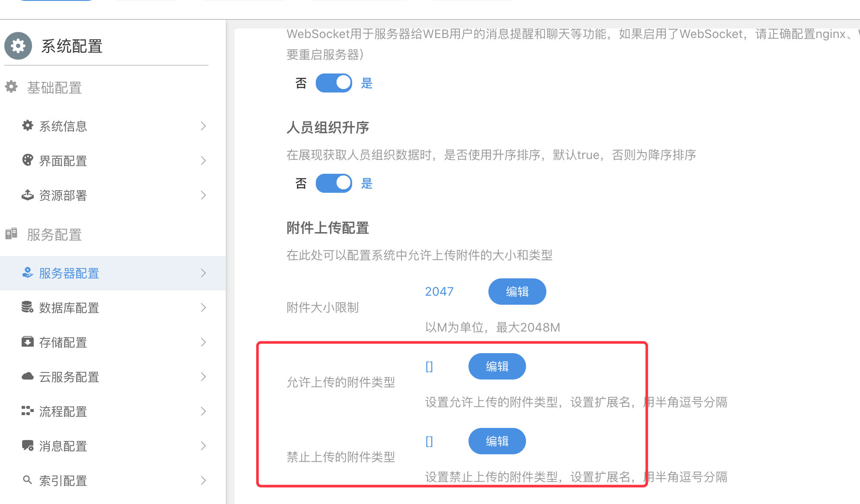This screenshot has height=504, width=860.
Task: Click the resource deployment upload icon
Action: pos(28,195)
